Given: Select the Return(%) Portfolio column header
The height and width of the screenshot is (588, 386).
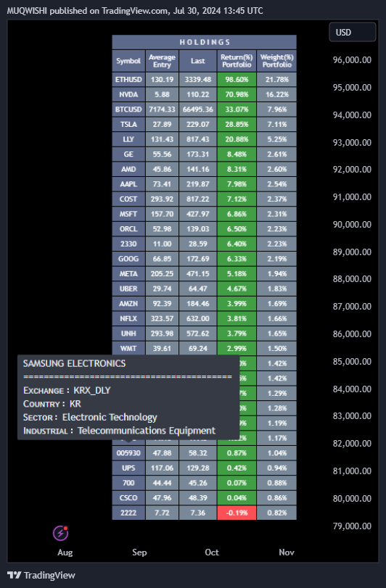Looking at the screenshot, I should tap(237, 61).
